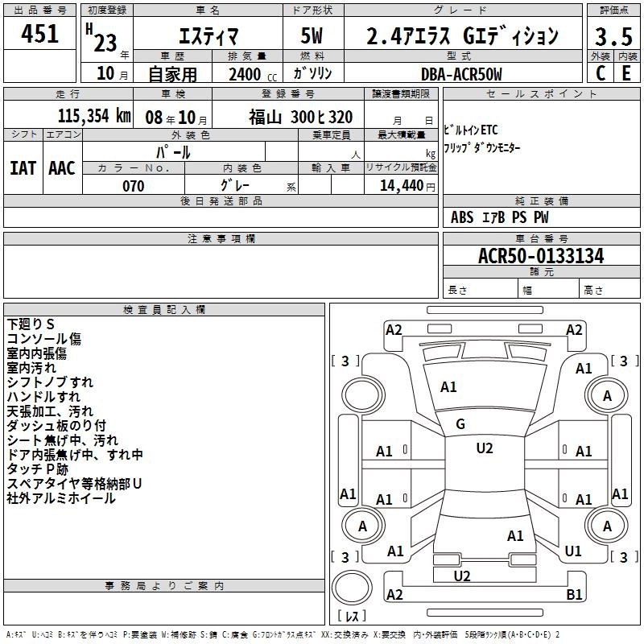Click the G mark on the windshield

click(x=460, y=423)
